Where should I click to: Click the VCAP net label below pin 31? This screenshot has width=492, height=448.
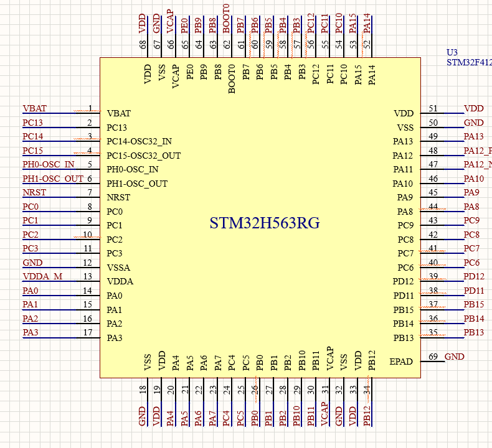coord(324,414)
